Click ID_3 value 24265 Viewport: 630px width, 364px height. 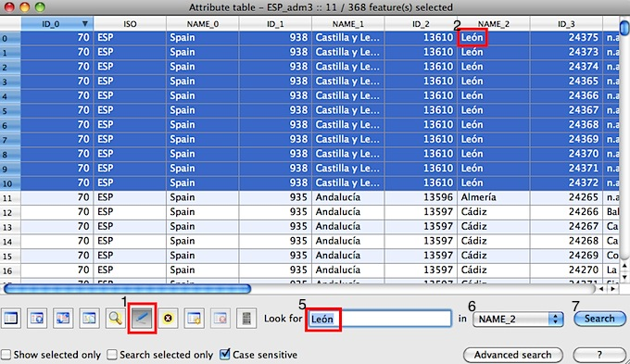(566, 197)
